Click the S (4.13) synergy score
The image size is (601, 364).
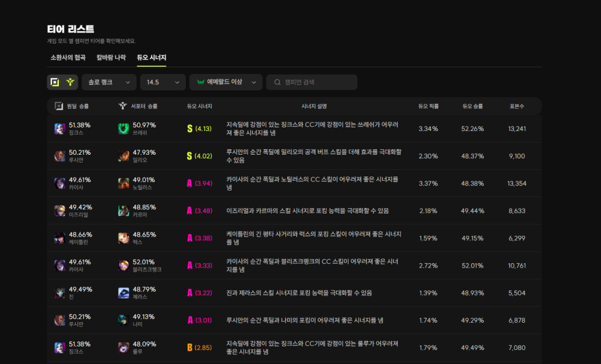point(199,129)
